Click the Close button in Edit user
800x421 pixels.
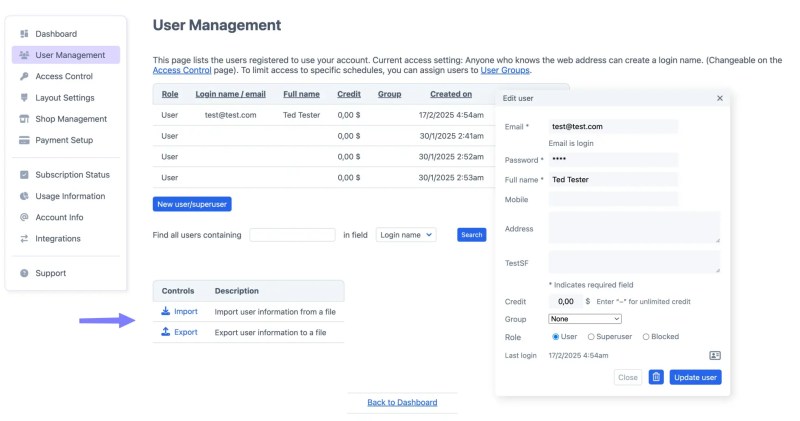click(x=628, y=377)
